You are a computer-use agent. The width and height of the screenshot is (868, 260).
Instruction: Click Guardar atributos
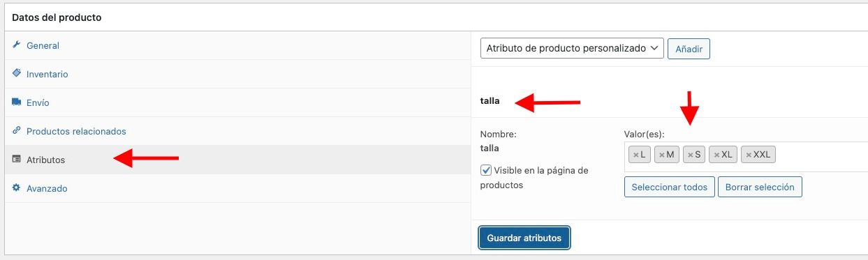pyautogui.click(x=524, y=238)
